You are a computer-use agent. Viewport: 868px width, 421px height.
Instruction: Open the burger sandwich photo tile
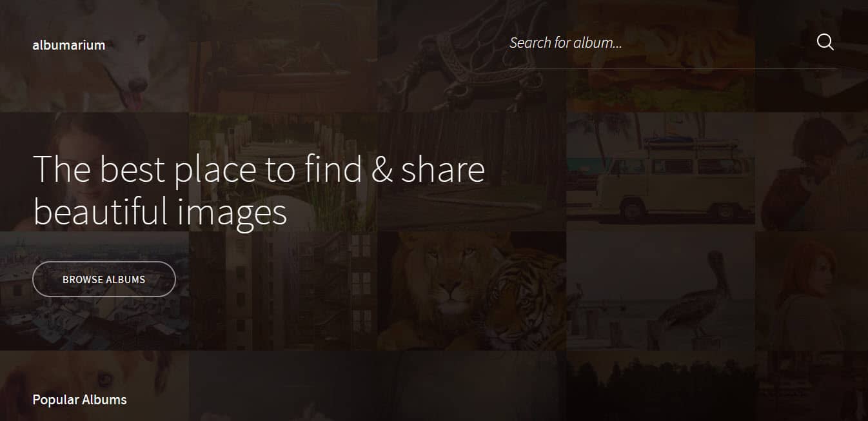click(660, 56)
